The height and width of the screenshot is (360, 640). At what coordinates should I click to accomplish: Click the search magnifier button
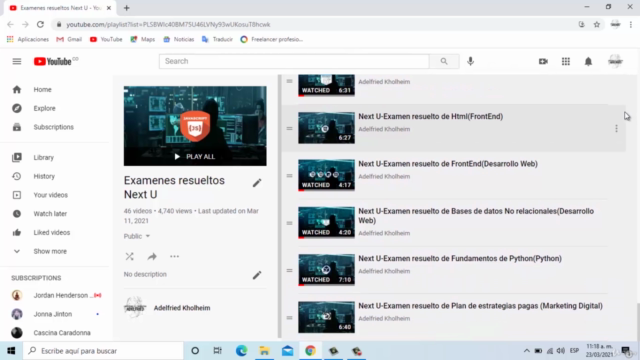[444, 61]
